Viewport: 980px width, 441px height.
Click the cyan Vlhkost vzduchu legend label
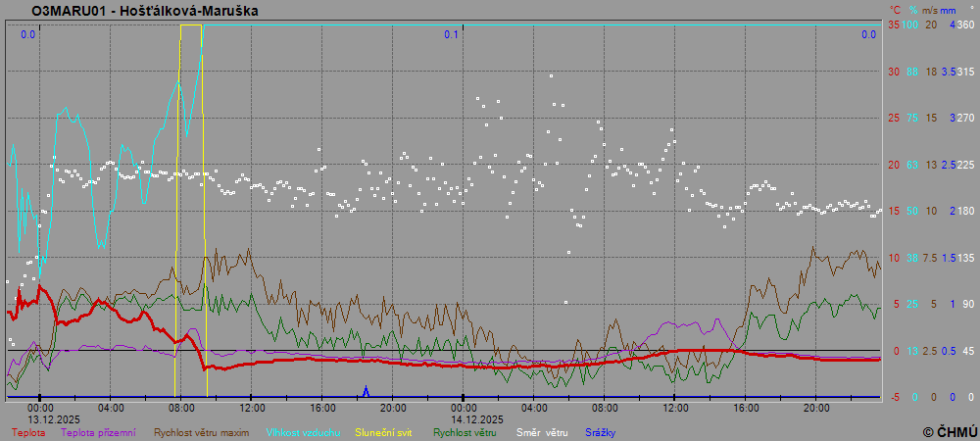302,431
